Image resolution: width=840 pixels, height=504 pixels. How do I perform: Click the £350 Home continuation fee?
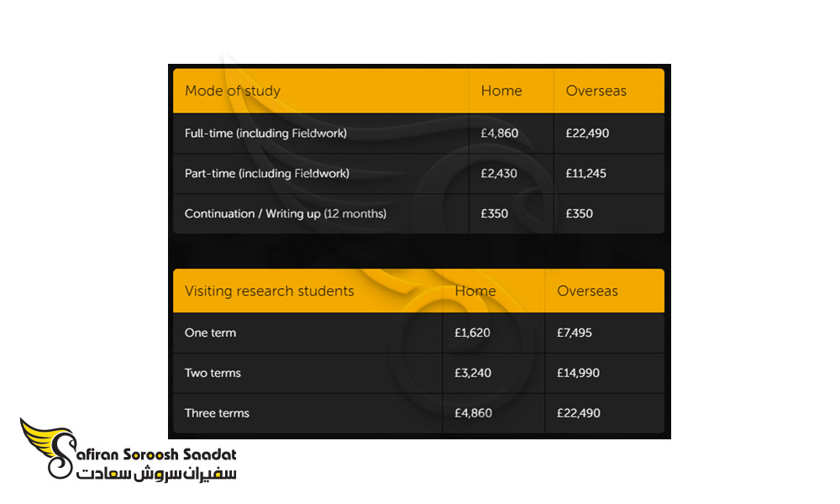click(494, 213)
